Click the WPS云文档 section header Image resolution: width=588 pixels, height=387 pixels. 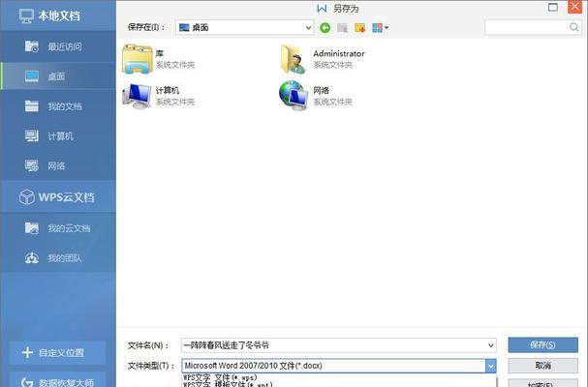[x=58, y=196]
